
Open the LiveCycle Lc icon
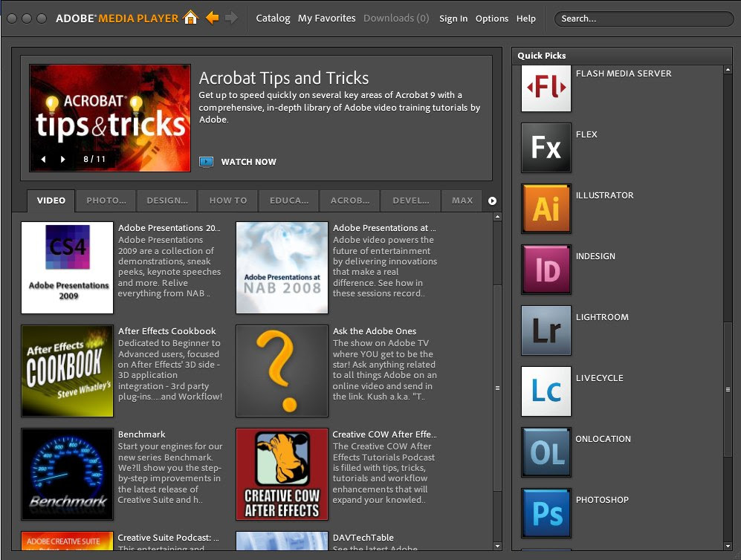tap(546, 391)
